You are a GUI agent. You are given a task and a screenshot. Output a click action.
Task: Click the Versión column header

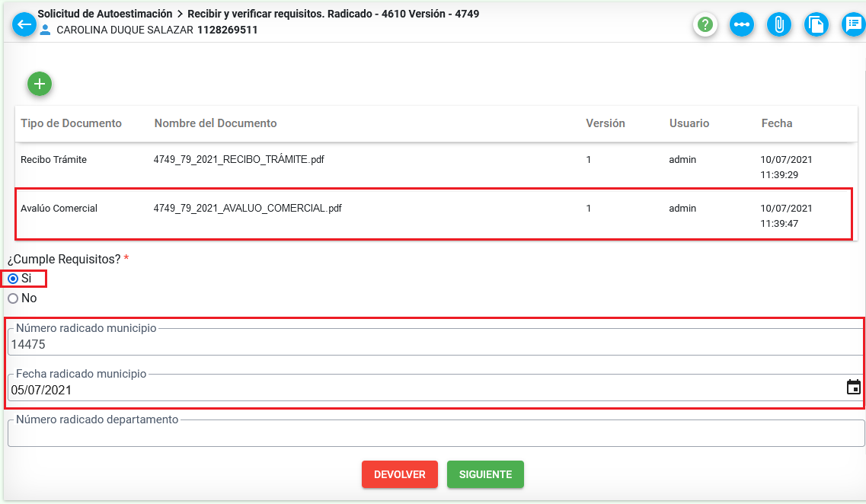click(x=606, y=123)
